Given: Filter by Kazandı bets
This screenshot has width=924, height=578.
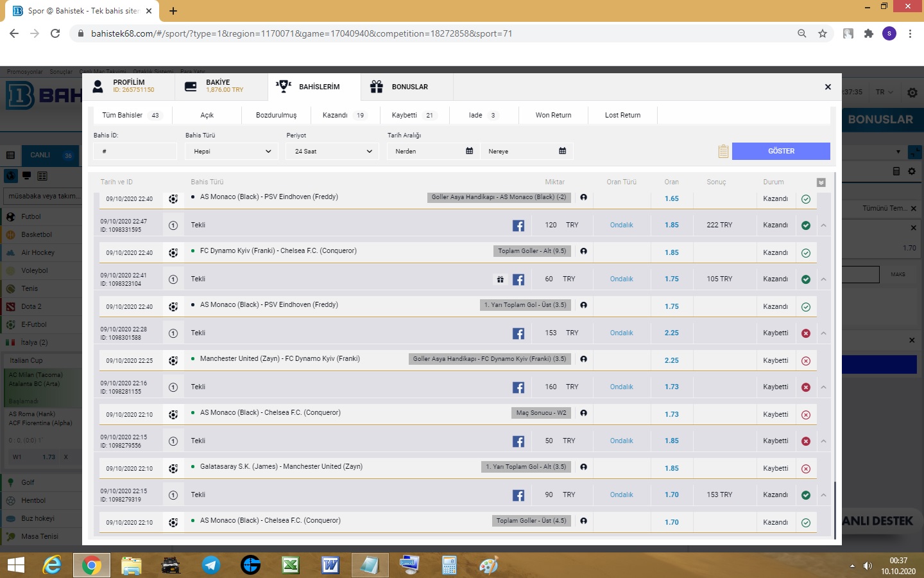Looking at the screenshot, I should click(x=344, y=115).
